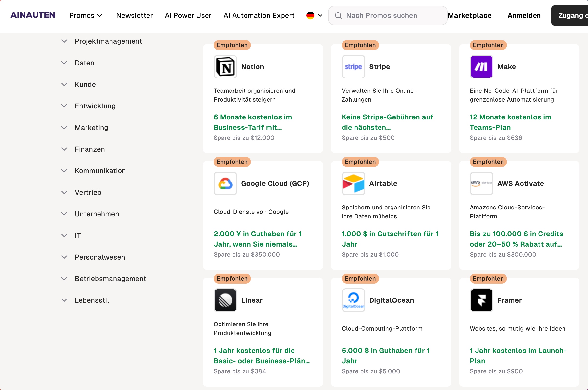This screenshot has height=390, width=588.
Task: Open the Notion deal title link
Action: (x=253, y=122)
